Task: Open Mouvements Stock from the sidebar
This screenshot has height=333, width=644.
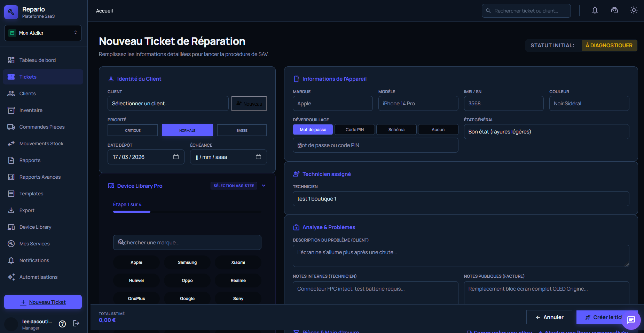Action: coord(11,143)
